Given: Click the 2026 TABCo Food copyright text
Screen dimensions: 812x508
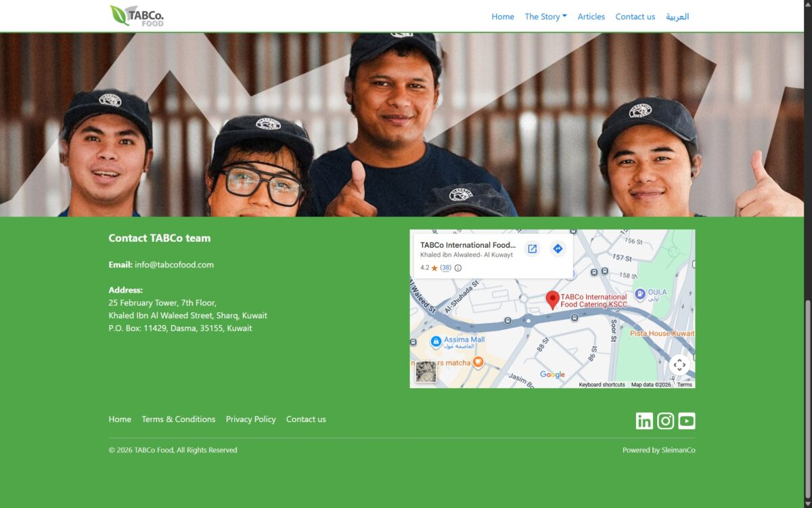Looking at the screenshot, I should 173,450.
